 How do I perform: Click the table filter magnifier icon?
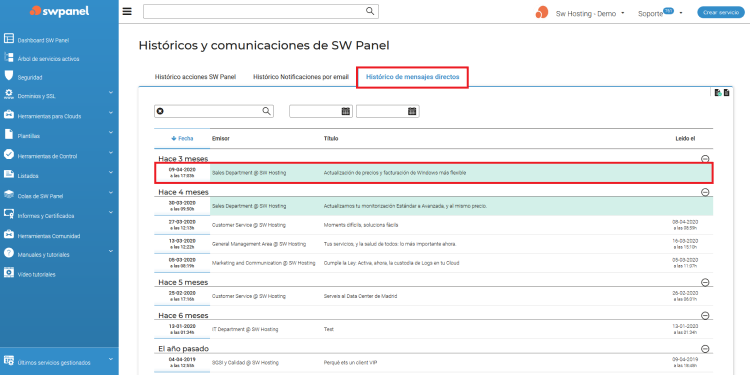tap(266, 111)
